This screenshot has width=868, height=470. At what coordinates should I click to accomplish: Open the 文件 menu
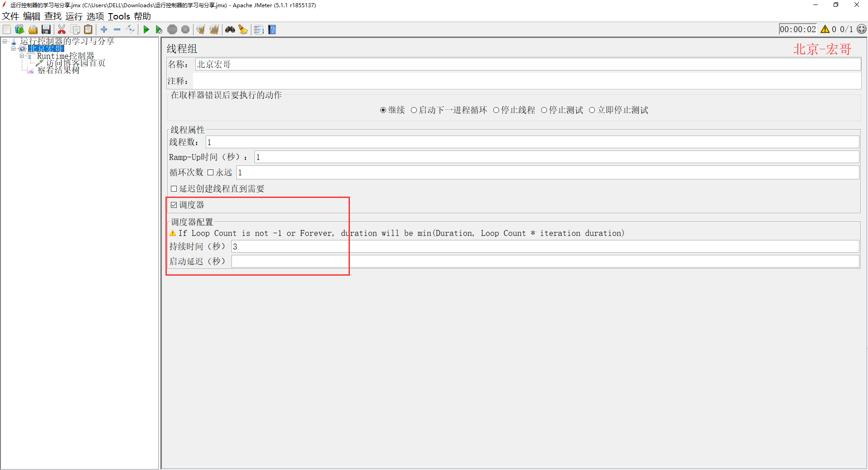10,16
